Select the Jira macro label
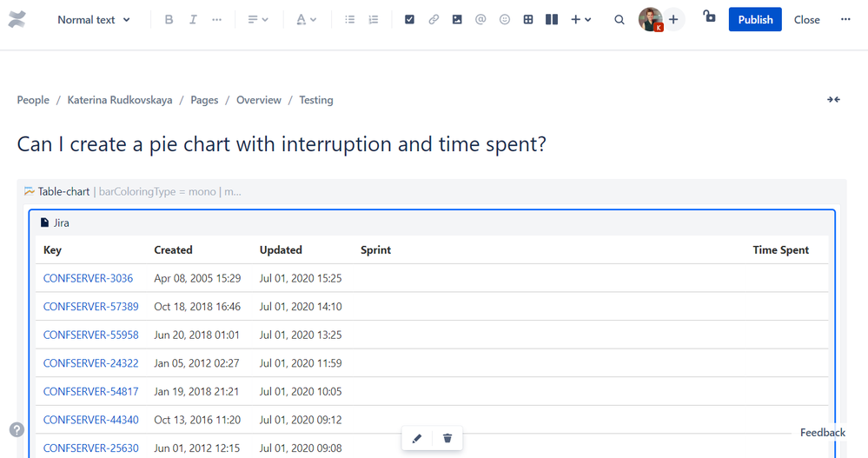Image resolution: width=868 pixels, height=458 pixels. pos(55,222)
